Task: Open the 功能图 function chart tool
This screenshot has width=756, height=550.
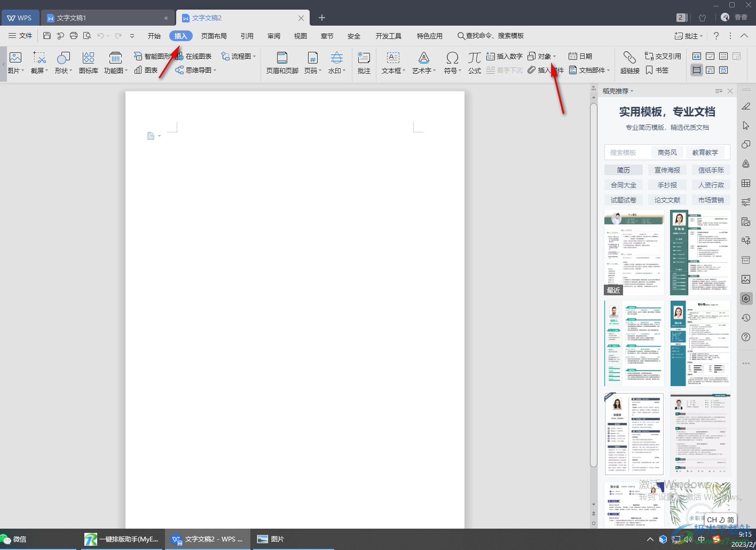Action: [x=115, y=63]
